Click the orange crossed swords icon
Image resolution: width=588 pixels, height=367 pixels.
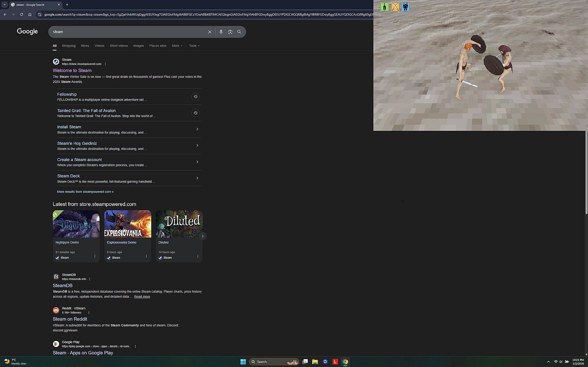click(395, 7)
